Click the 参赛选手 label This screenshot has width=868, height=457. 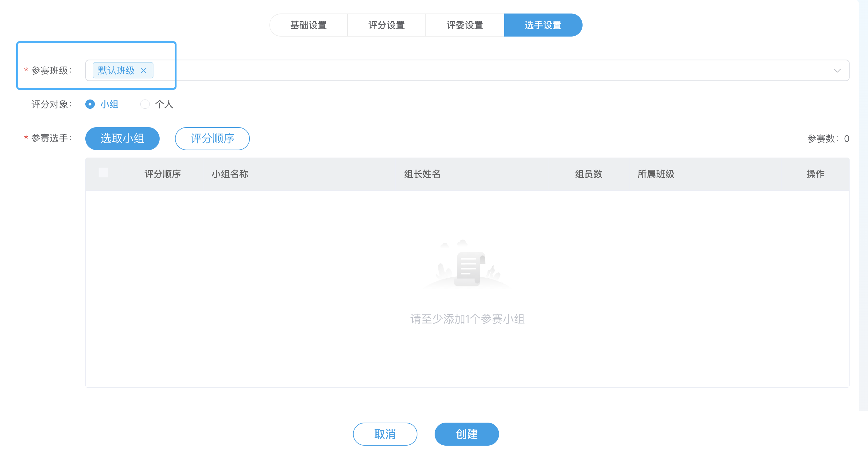pyautogui.click(x=52, y=138)
